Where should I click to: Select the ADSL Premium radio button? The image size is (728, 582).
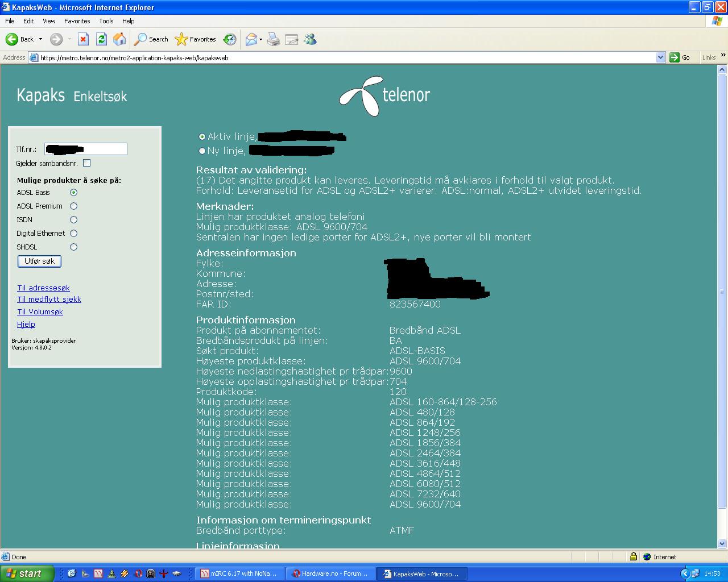tap(73, 206)
